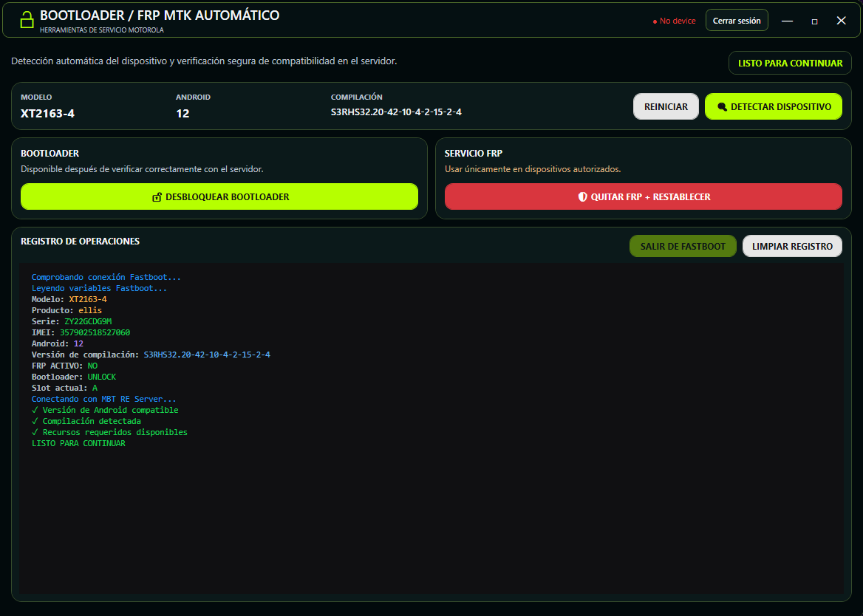This screenshot has height=616, width=863.
Task: Click the green padlock app logo
Action: pos(27,21)
